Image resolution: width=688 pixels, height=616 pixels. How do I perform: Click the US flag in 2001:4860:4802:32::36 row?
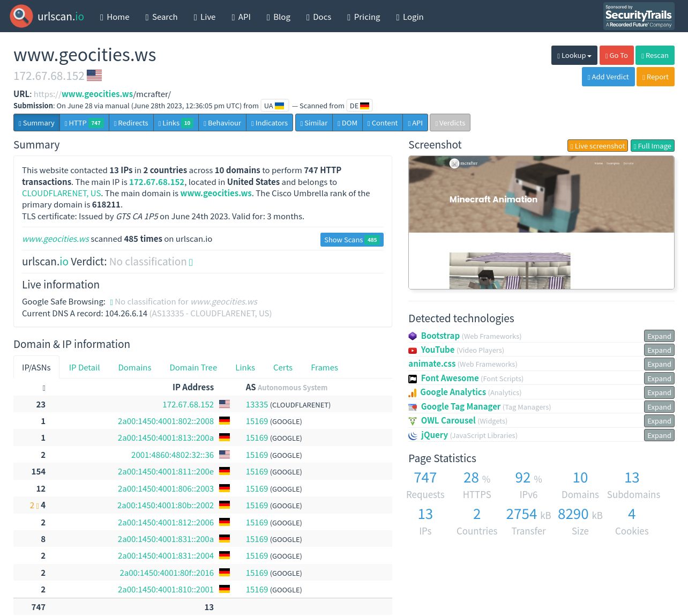coord(225,455)
